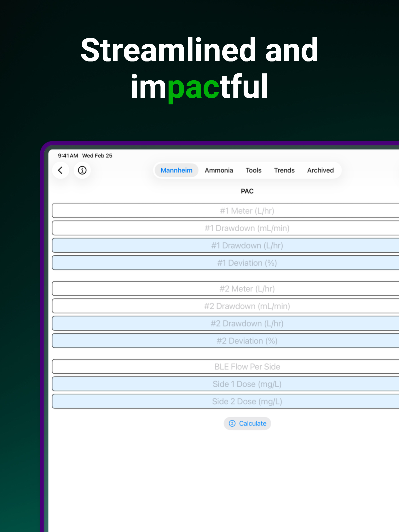Click the Calculate button

pyautogui.click(x=247, y=423)
